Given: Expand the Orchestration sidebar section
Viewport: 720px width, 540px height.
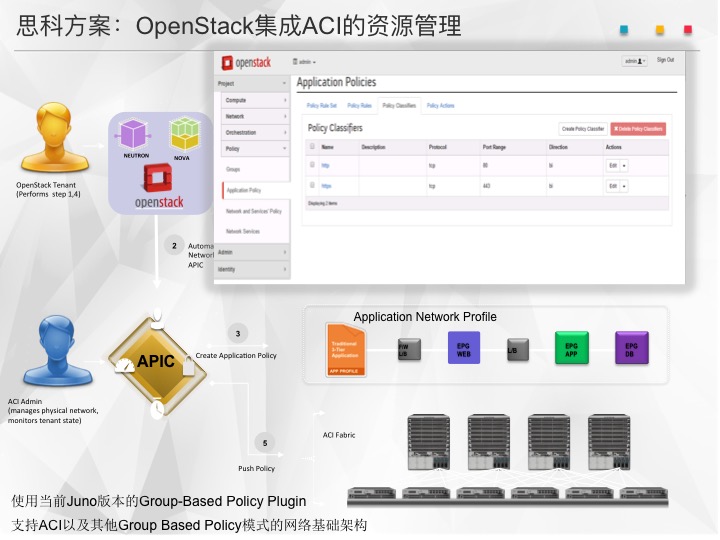Looking at the screenshot, I should pyautogui.click(x=255, y=133).
